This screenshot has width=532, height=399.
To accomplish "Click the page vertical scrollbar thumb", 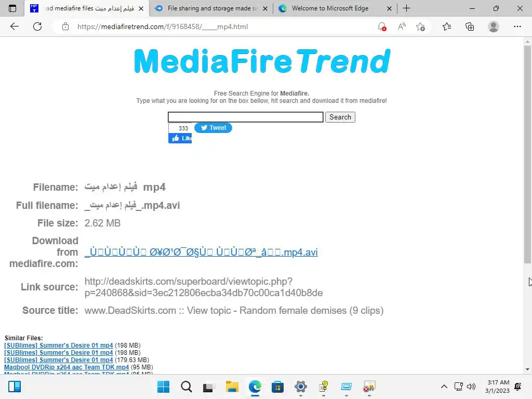I will coord(527,154).
